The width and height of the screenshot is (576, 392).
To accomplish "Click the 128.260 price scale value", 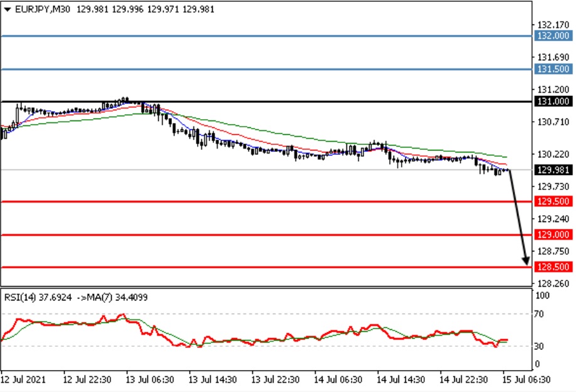I will tap(553, 283).
